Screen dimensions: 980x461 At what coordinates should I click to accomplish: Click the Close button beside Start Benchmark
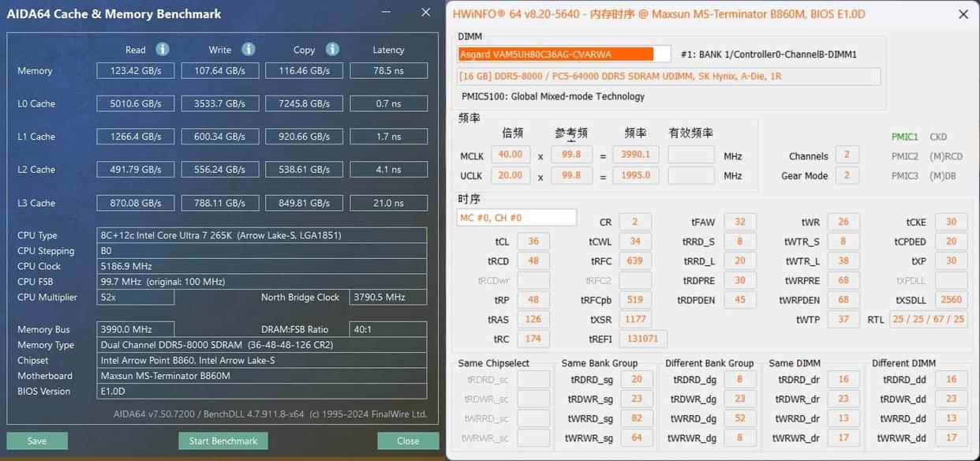click(x=408, y=440)
